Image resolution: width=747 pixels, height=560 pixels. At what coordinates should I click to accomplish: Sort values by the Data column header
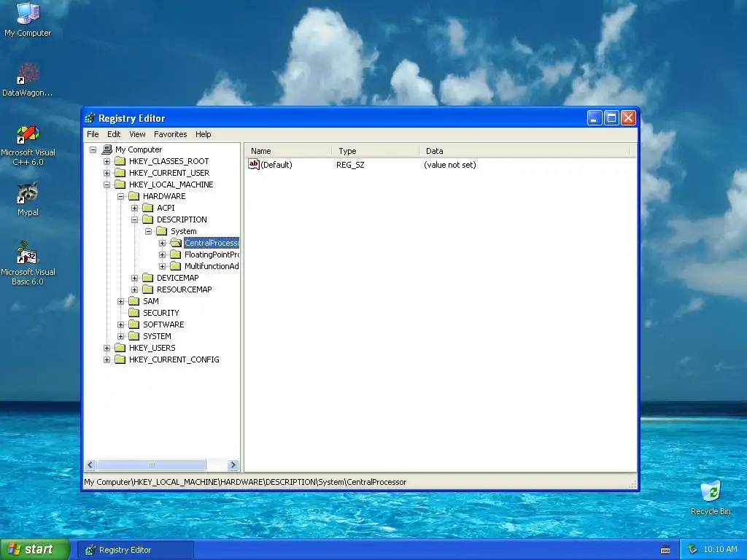(x=525, y=151)
